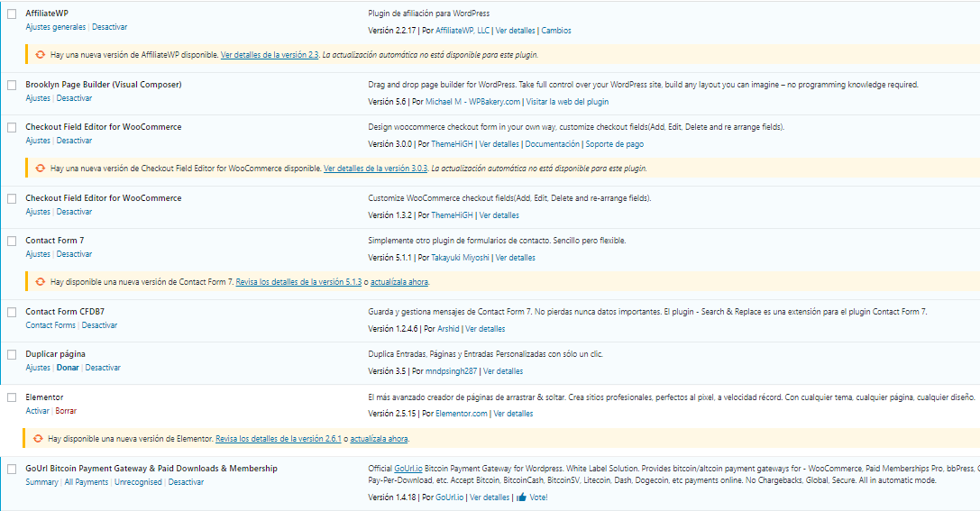Click the update icon in Contact Form 7 notice
Screen dimensions: 980x511
pos(40,282)
